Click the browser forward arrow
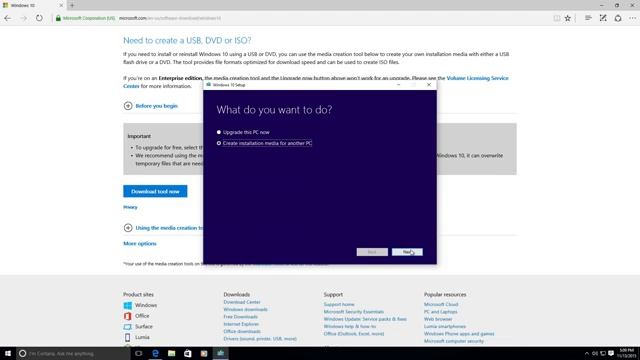 pos(23,18)
